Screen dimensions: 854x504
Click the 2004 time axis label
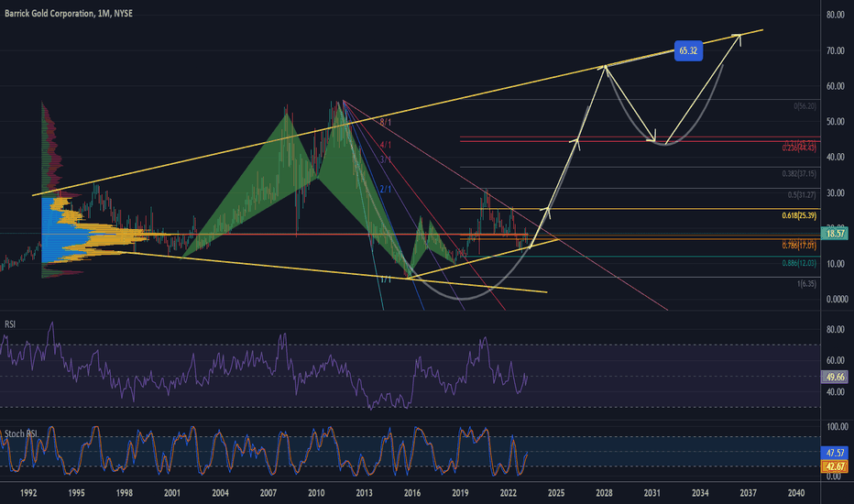220,493
